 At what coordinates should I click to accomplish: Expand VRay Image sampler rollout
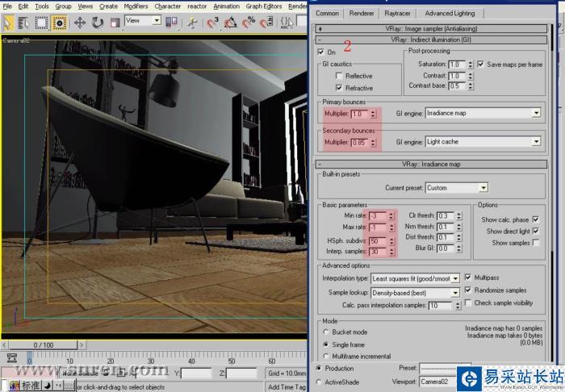tap(431, 28)
